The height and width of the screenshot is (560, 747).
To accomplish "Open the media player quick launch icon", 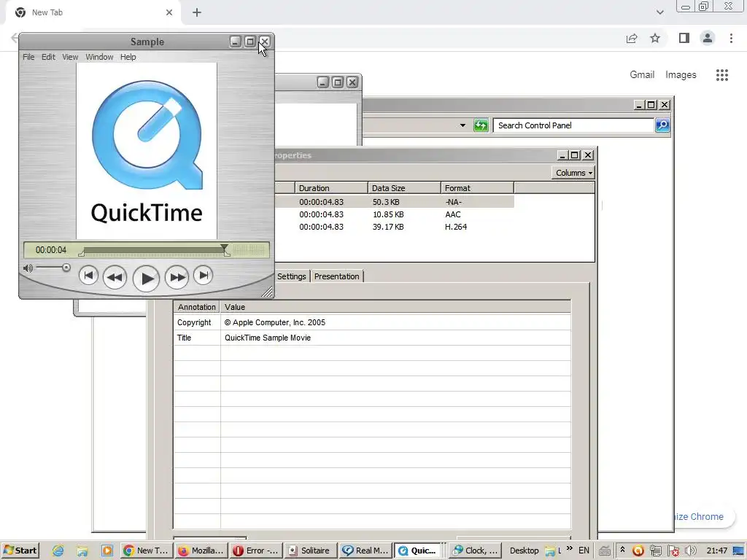I will (x=107, y=551).
